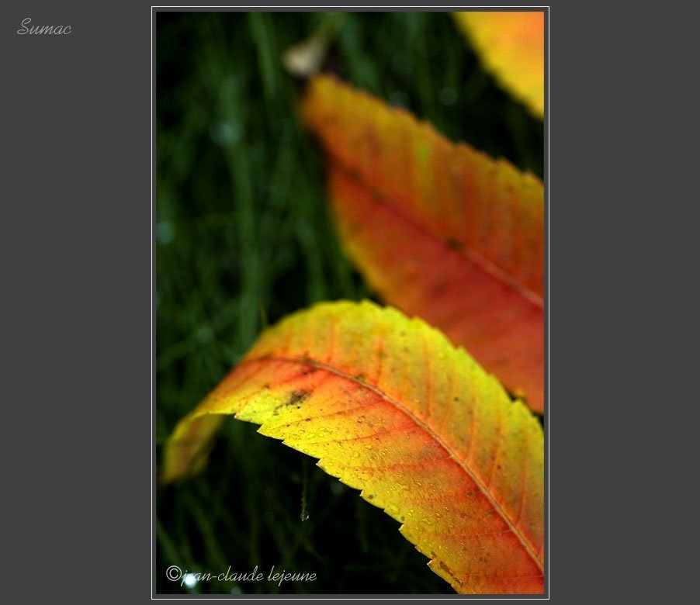Click the Sumac photo of autumn leaves
Screen dimensions: 700x605
point(350,303)
